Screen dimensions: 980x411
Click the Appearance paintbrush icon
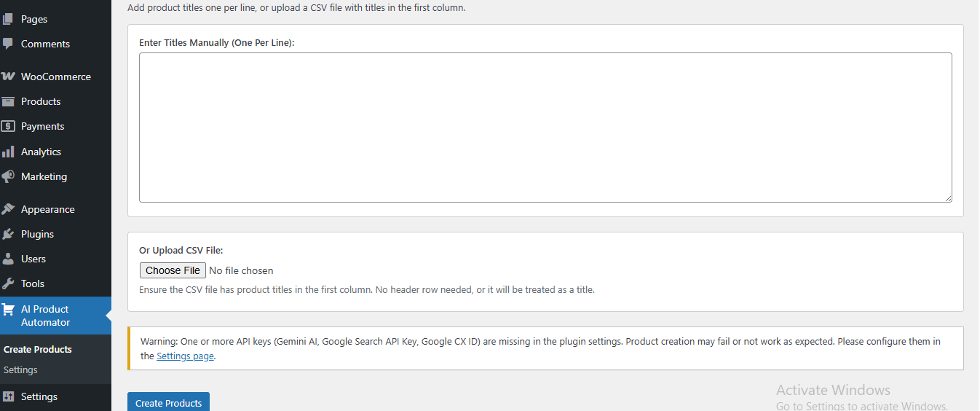click(x=8, y=209)
